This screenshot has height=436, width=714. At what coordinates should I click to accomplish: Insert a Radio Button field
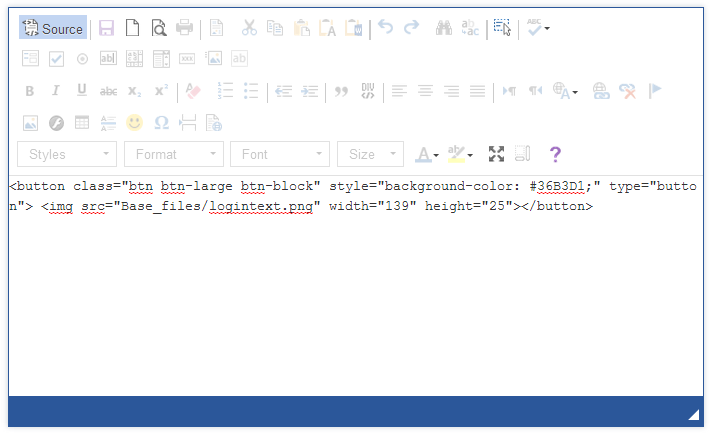(82, 59)
